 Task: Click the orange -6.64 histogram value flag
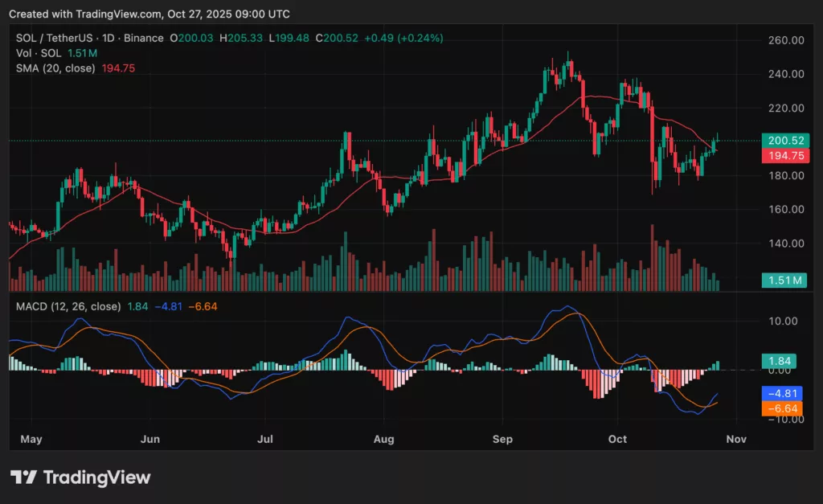[783, 410]
